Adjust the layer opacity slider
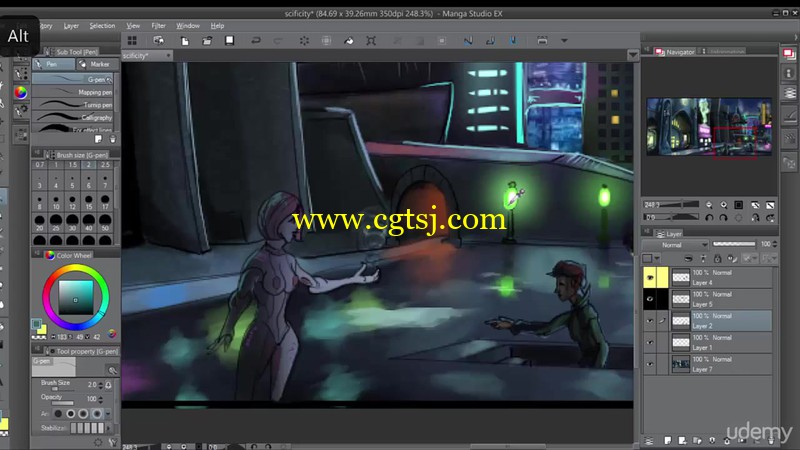 coord(734,244)
